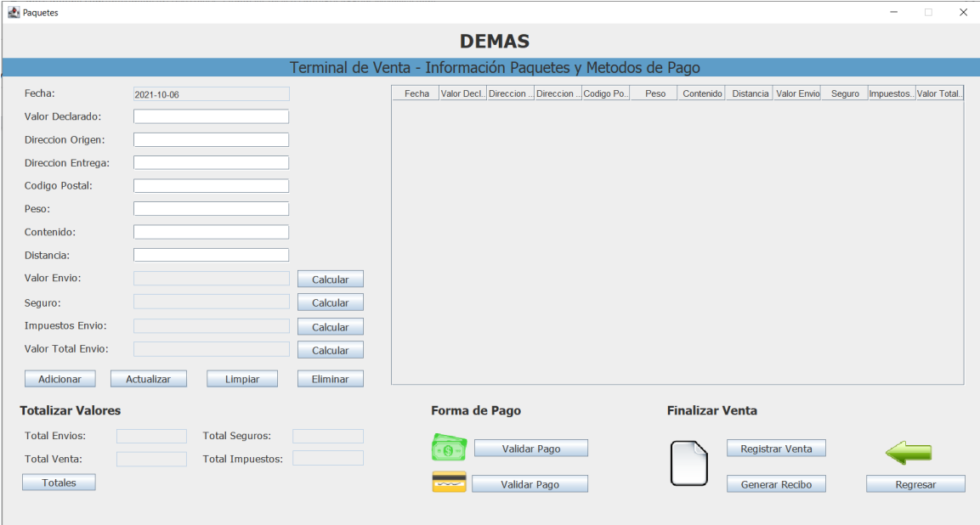
Task: Select the Contenido table column header
Action: point(702,93)
